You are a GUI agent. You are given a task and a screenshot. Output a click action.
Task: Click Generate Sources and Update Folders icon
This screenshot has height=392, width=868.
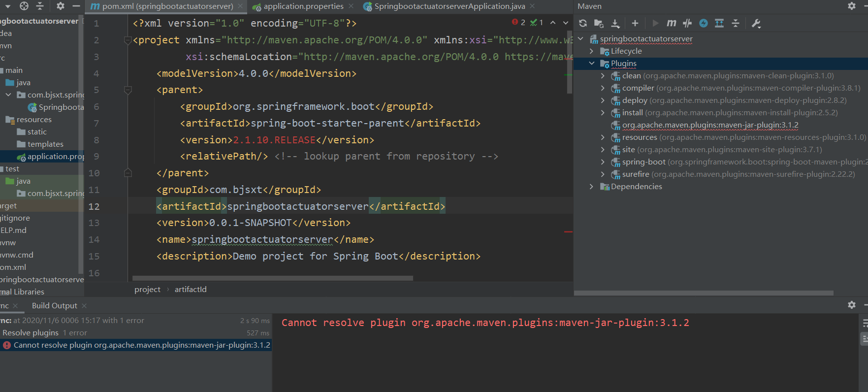[x=599, y=23]
